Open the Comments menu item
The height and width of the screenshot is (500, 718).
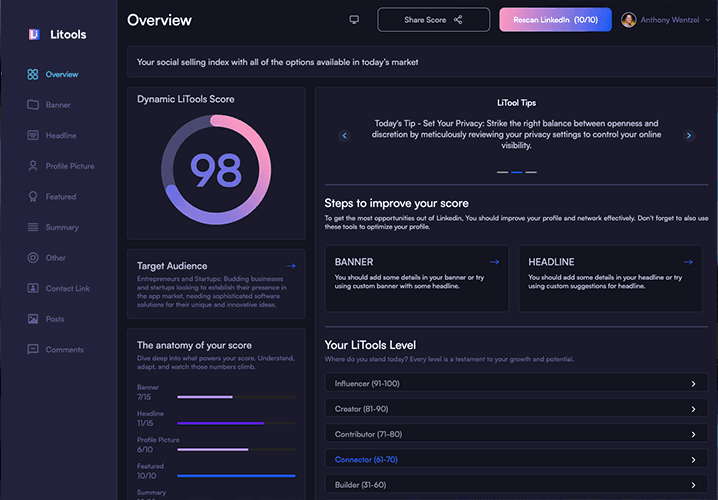pyautogui.click(x=65, y=349)
